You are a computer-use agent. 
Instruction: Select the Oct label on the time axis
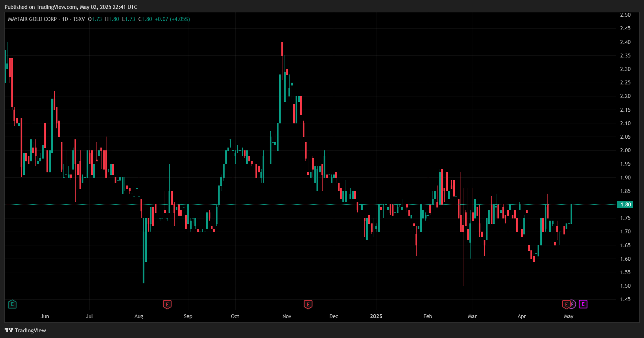[x=235, y=316]
